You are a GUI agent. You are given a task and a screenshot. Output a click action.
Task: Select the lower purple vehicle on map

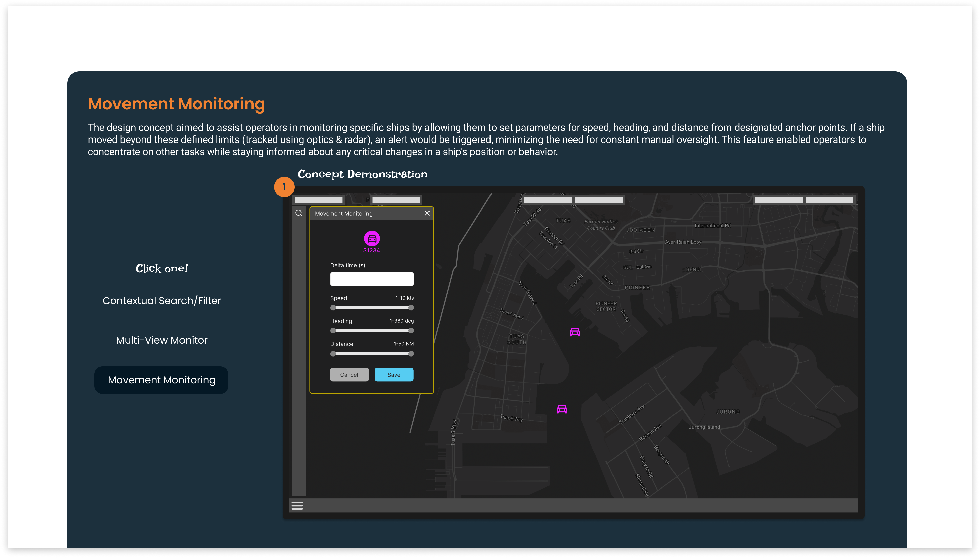[x=562, y=409]
